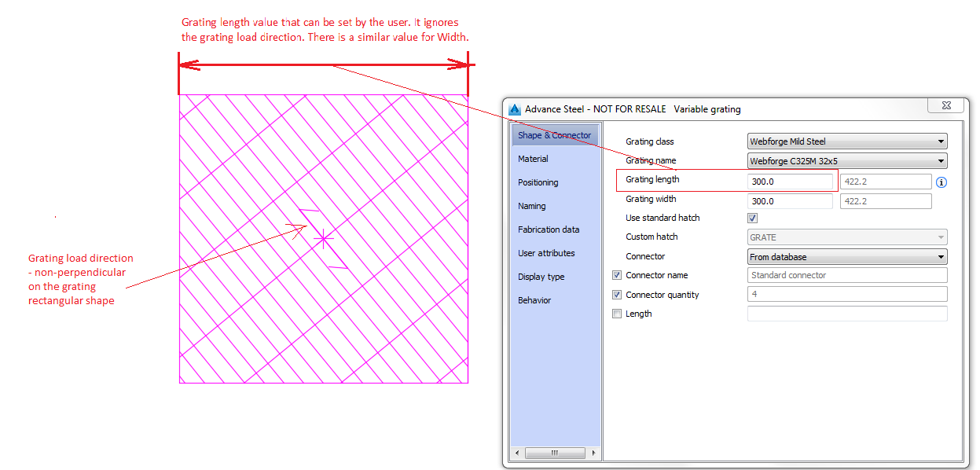Click the empty Length input field
The image size is (980, 470).
point(847,314)
